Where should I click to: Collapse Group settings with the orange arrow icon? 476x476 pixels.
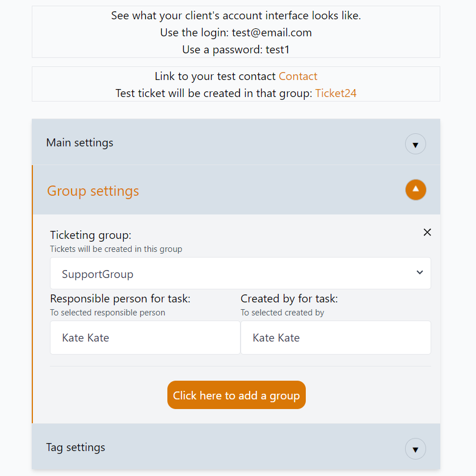pyautogui.click(x=415, y=189)
